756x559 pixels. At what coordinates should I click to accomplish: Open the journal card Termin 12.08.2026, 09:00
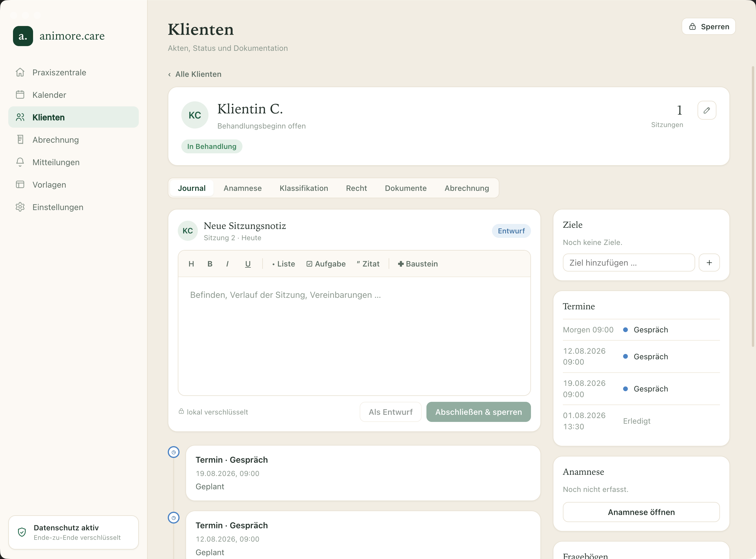pos(363,535)
